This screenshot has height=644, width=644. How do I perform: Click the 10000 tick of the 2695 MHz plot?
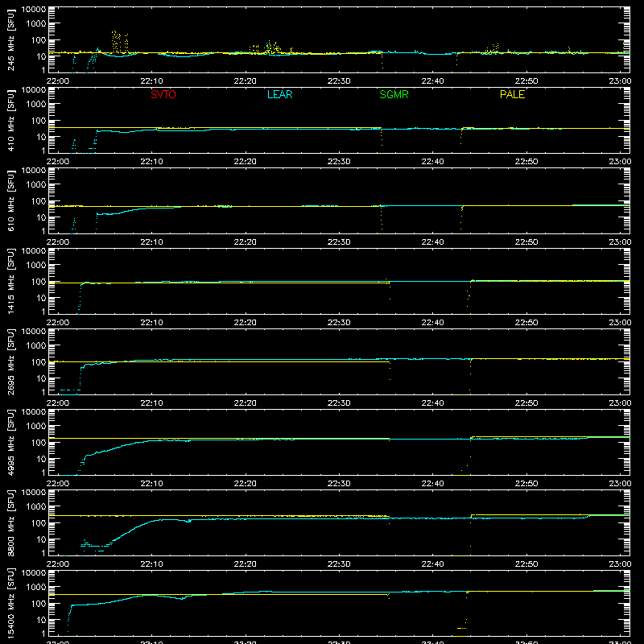34,332
